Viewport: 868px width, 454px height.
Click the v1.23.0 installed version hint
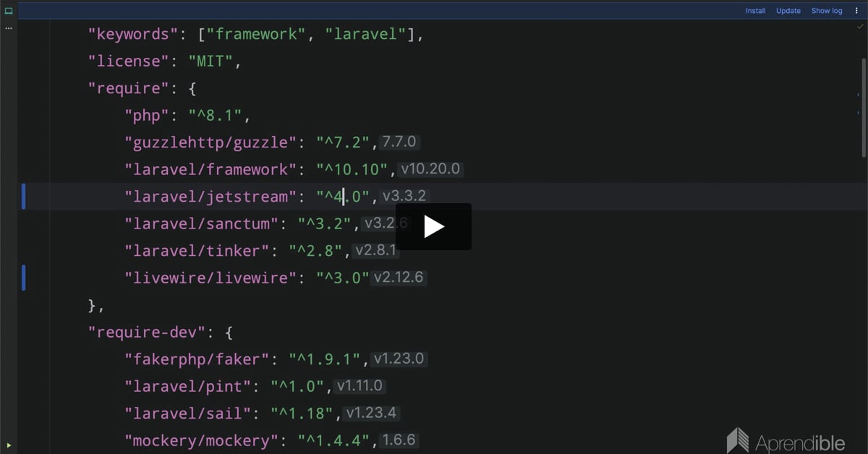coord(399,359)
